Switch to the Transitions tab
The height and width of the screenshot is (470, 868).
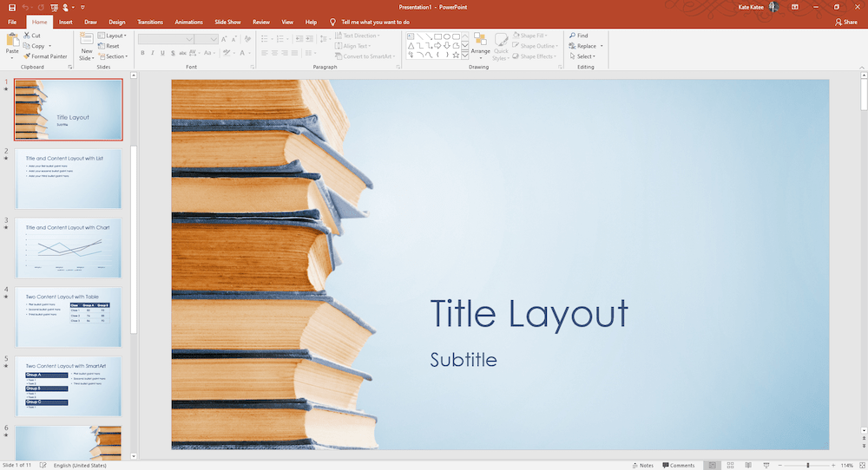pyautogui.click(x=150, y=23)
